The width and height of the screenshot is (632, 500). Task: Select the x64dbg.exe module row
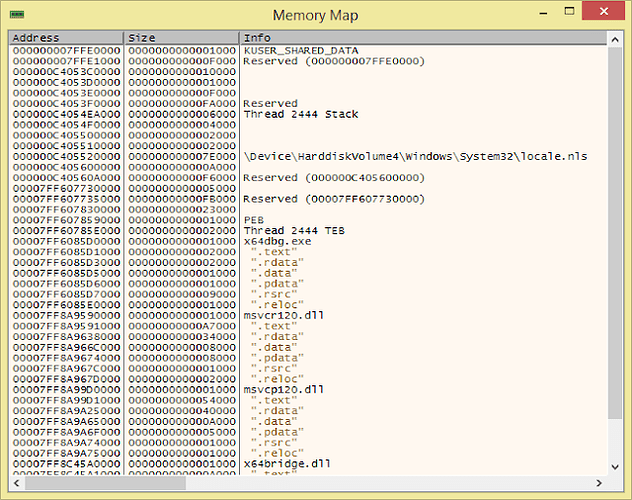276,241
